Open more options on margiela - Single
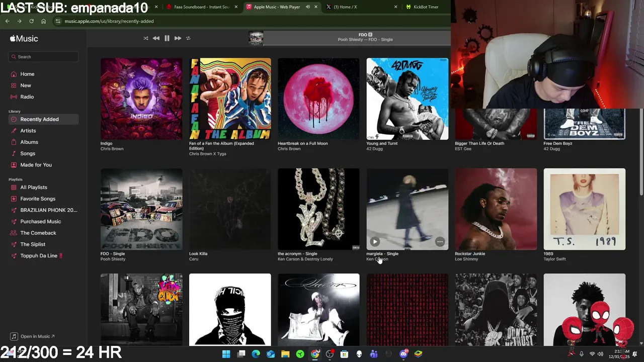 click(440, 242)
